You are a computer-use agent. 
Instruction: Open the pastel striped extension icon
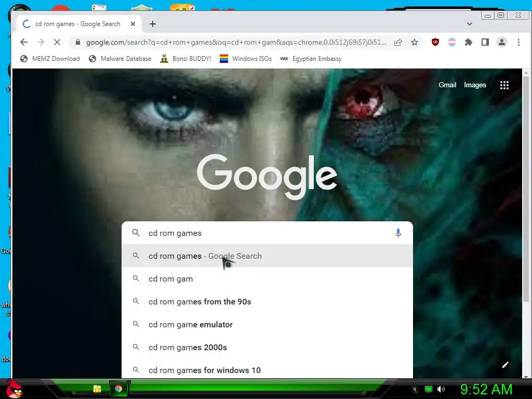point(452,42)
